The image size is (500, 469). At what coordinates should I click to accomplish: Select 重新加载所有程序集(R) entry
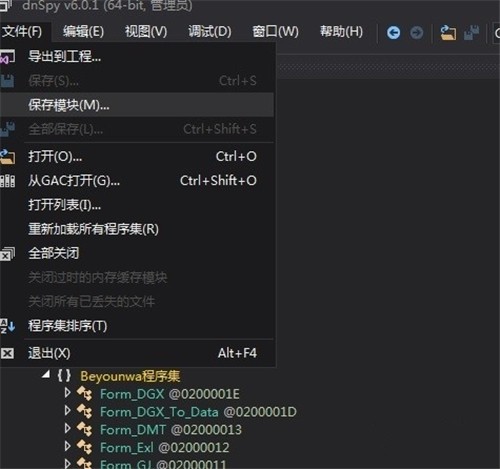pyautogui.click(x=137, y=229)
